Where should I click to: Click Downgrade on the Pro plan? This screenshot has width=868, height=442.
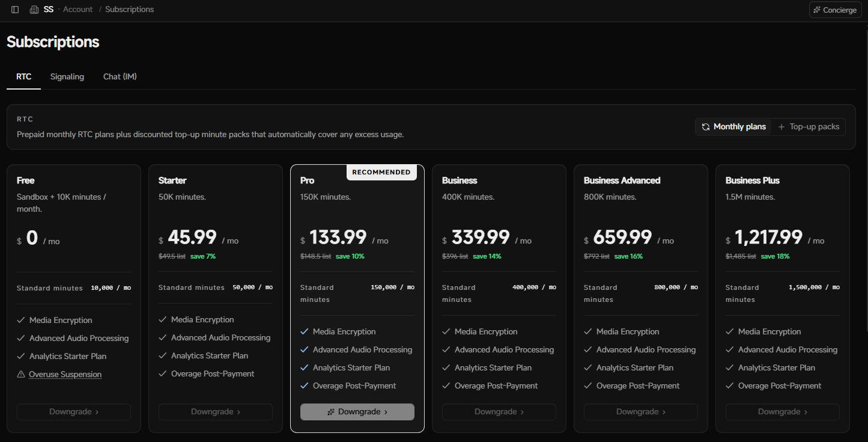357,412
